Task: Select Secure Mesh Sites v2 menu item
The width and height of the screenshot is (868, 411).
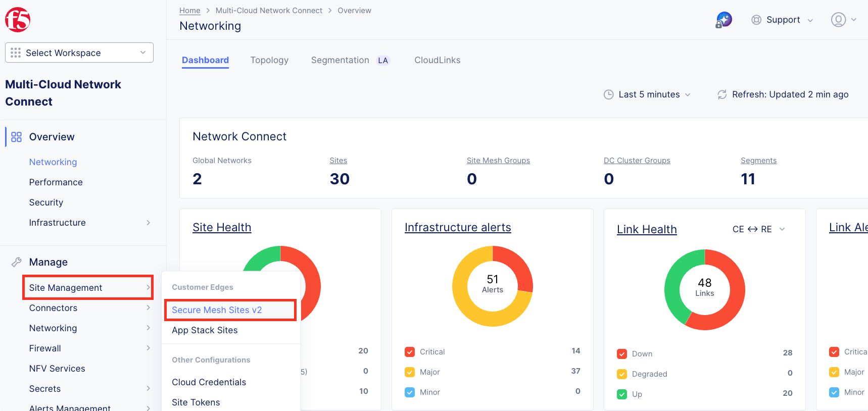Action: 230,310
